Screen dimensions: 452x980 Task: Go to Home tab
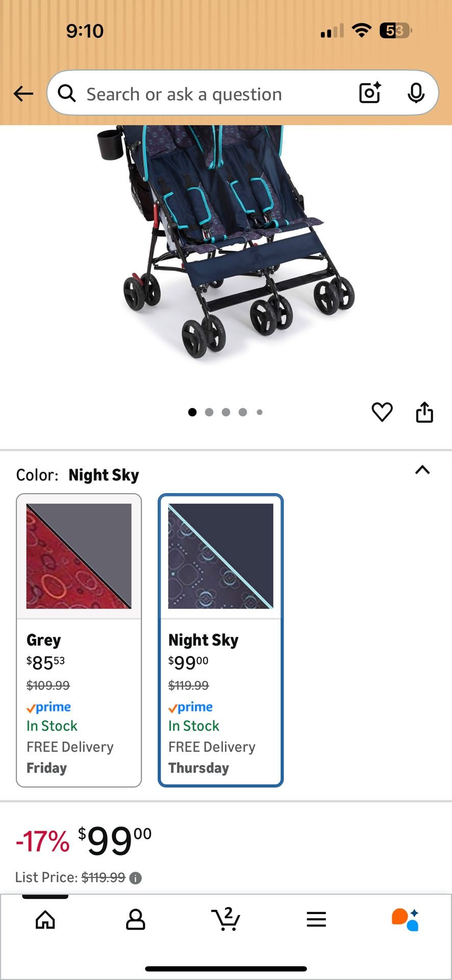[45, 920]
